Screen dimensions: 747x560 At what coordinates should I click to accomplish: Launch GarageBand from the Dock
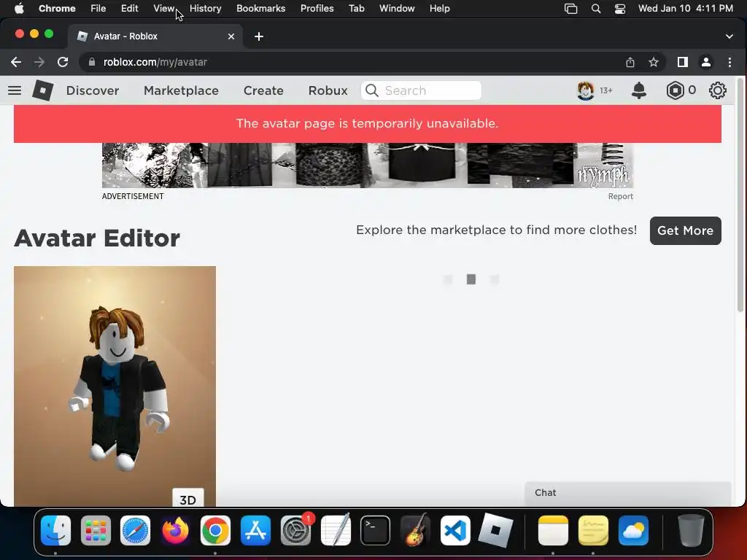coord(415,531)
